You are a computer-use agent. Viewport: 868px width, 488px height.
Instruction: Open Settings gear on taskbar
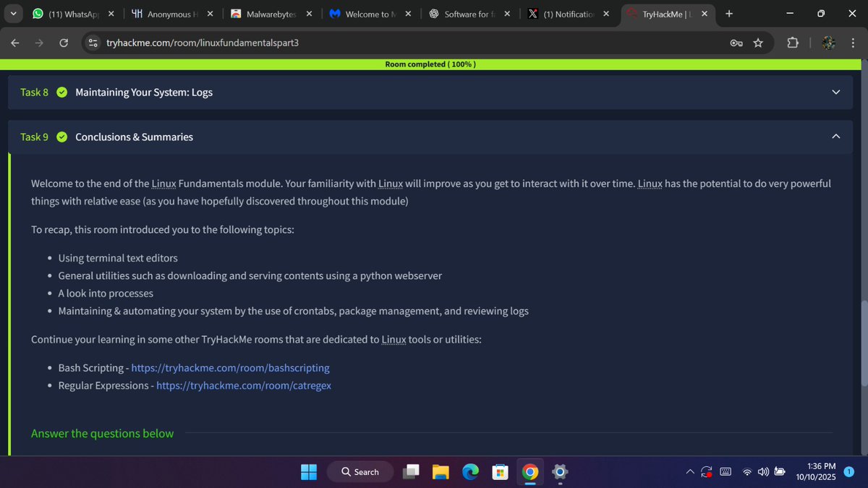(x=559, y=472)
